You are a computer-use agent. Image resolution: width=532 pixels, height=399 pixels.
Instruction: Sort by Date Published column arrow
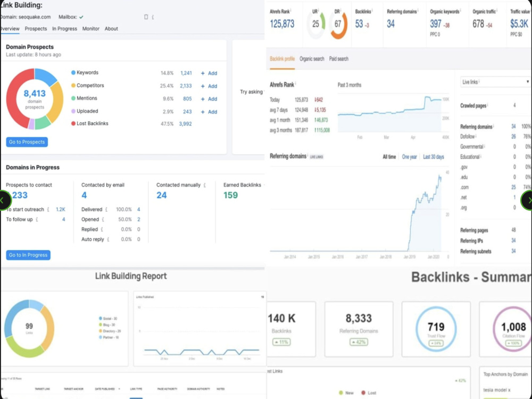[119, 389]
